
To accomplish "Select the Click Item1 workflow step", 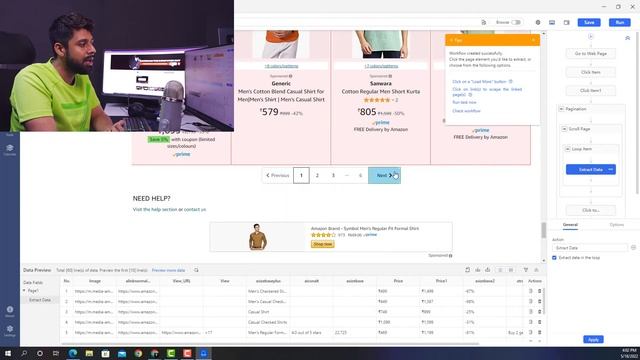I will [591, 91].
